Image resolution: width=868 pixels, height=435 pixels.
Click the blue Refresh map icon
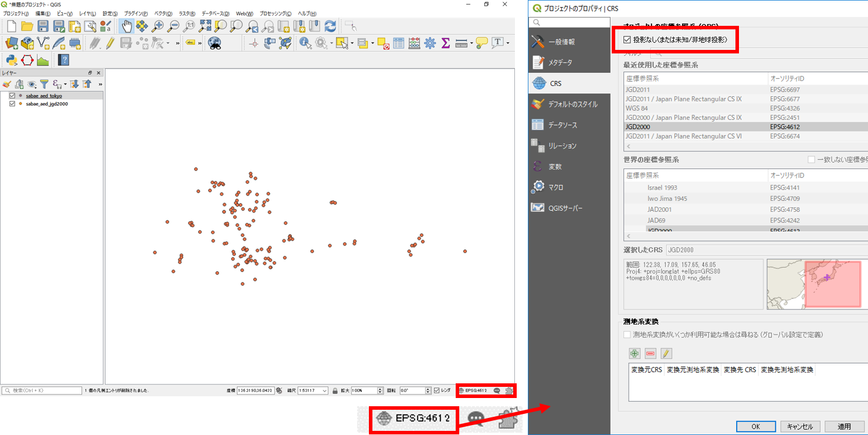click(330, 26)
